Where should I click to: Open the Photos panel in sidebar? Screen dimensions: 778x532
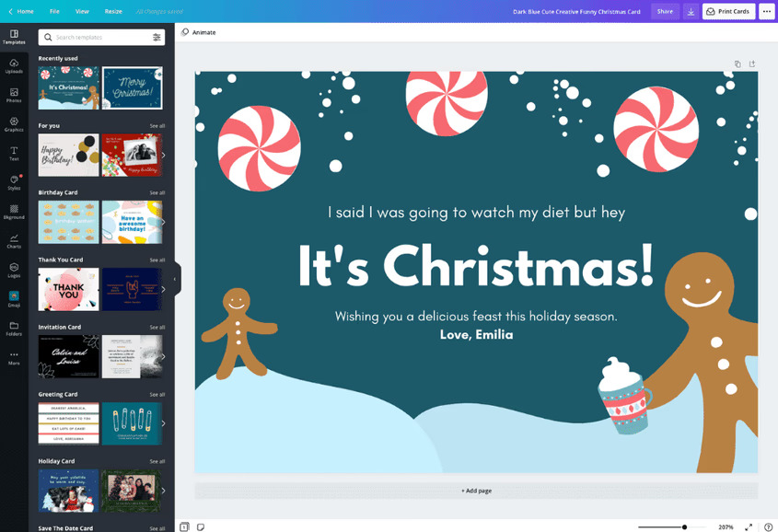point(14,95)
